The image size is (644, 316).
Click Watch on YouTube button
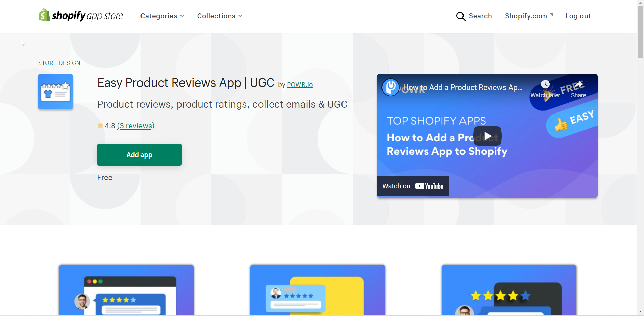pyautogui.click(x=413, y=186)
